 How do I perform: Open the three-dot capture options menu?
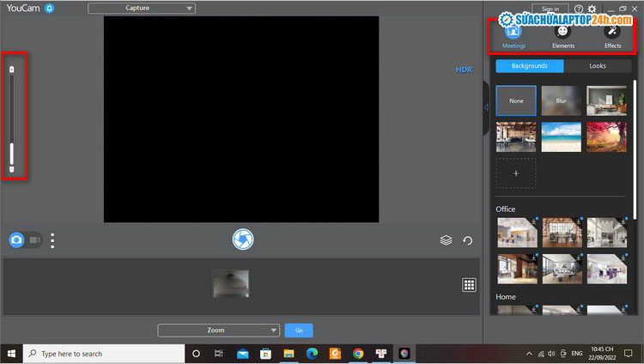coord(52,240)
